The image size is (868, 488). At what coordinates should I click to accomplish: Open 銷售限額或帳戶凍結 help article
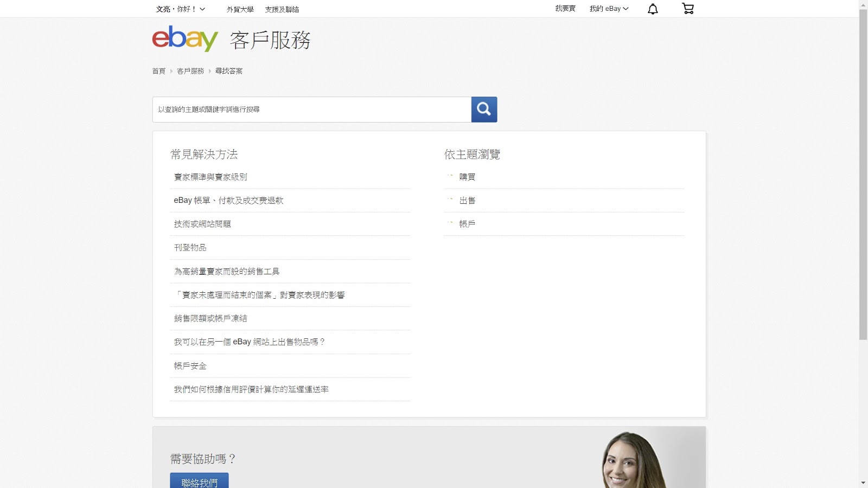[210, 318]
